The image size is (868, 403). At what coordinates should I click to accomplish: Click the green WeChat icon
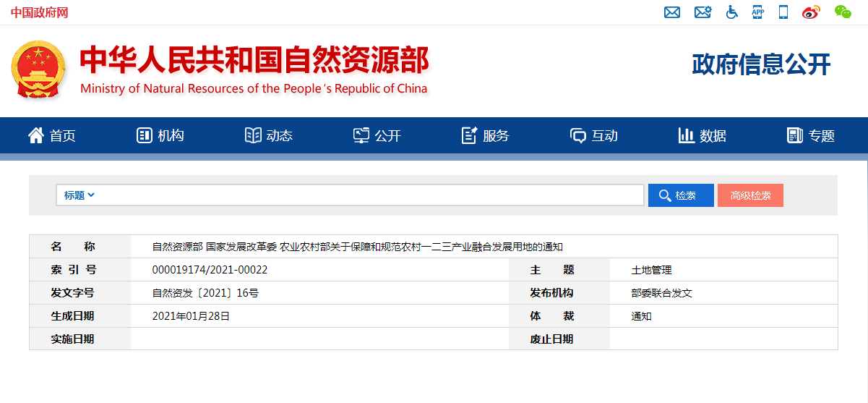pos(843,12)
